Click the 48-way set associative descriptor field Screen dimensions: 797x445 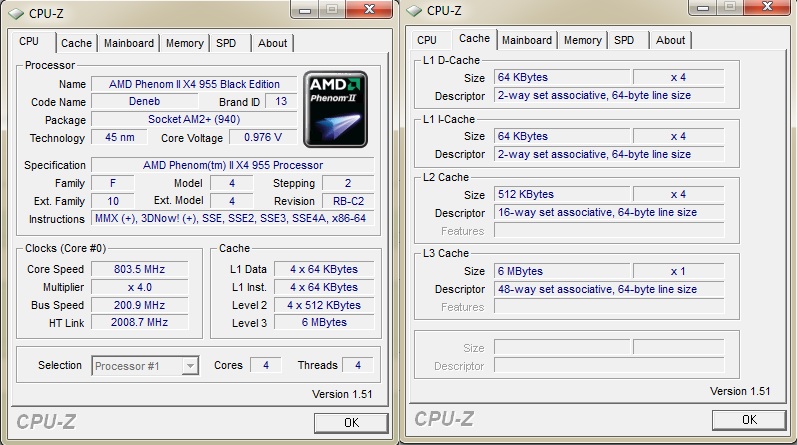pyautogui.click(x=609, y=289)
